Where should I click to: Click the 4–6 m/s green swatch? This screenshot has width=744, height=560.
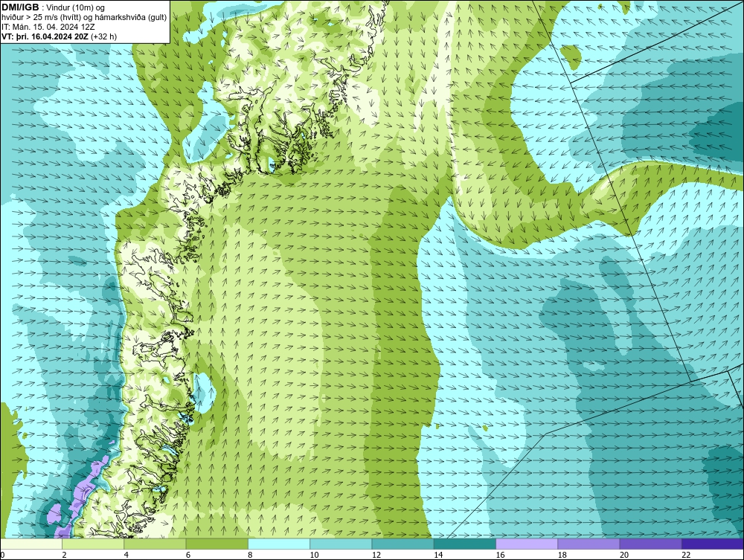tap(155, 544)
